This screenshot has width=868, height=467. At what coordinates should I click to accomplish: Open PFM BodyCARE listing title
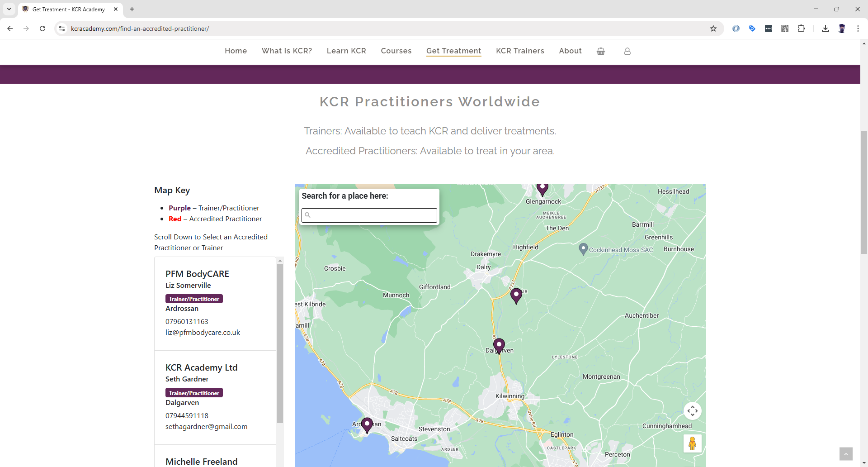pyautogui.click(x=197, y=274)
